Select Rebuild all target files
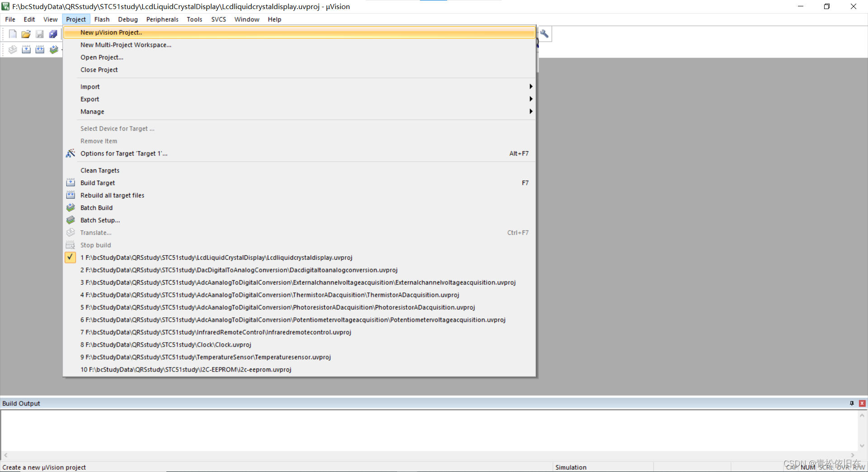868x472 pixels. (x=299, y=195)
